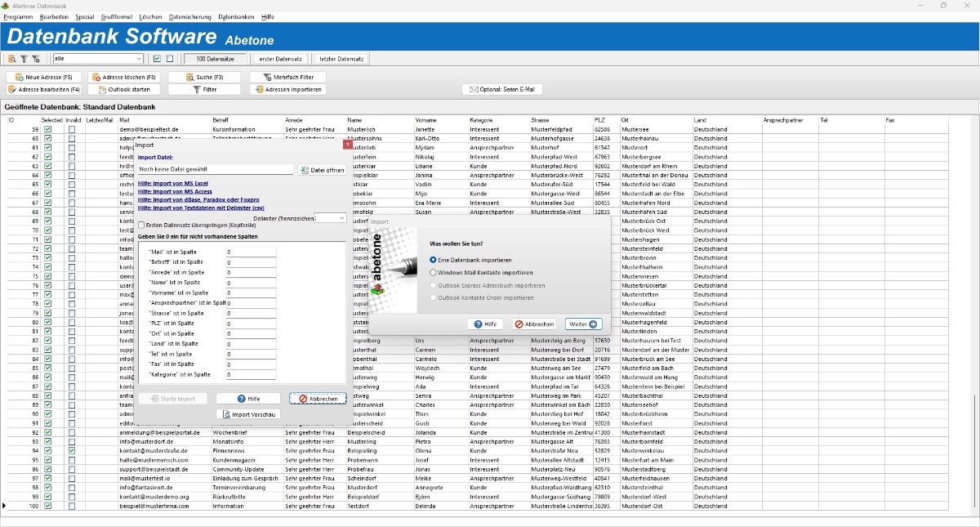Click the '"PLZ" ist in Spalte' field

pyautogui.click(x=251, y=324)
